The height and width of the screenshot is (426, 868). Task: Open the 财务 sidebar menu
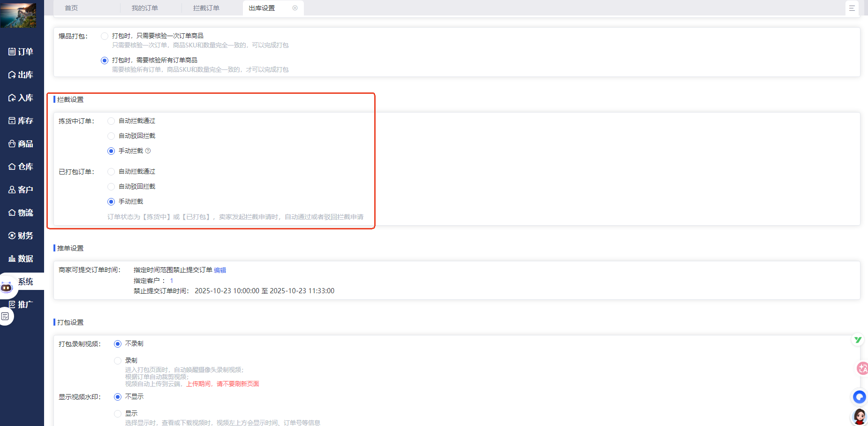coord(21,236)
